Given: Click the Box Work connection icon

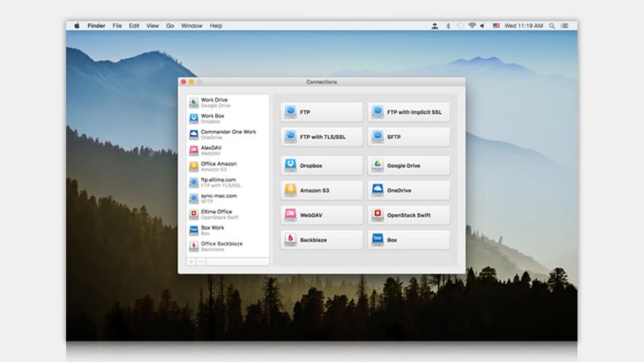Looking at the screenshot, I should click(194, 230).
